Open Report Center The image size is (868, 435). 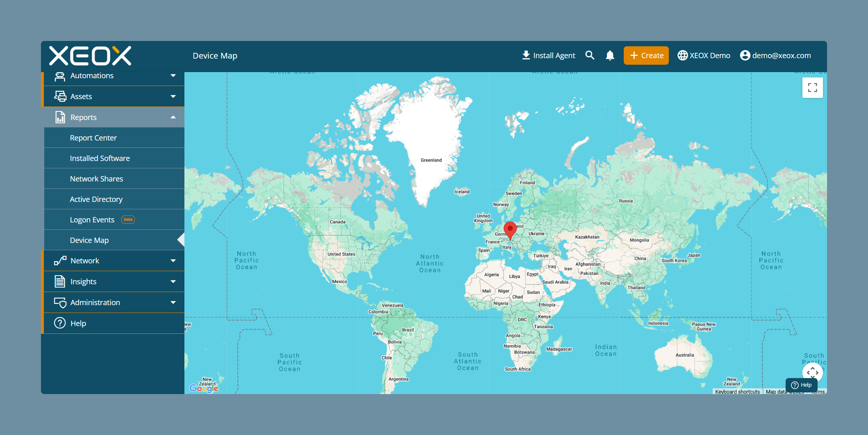coord(114,138)
